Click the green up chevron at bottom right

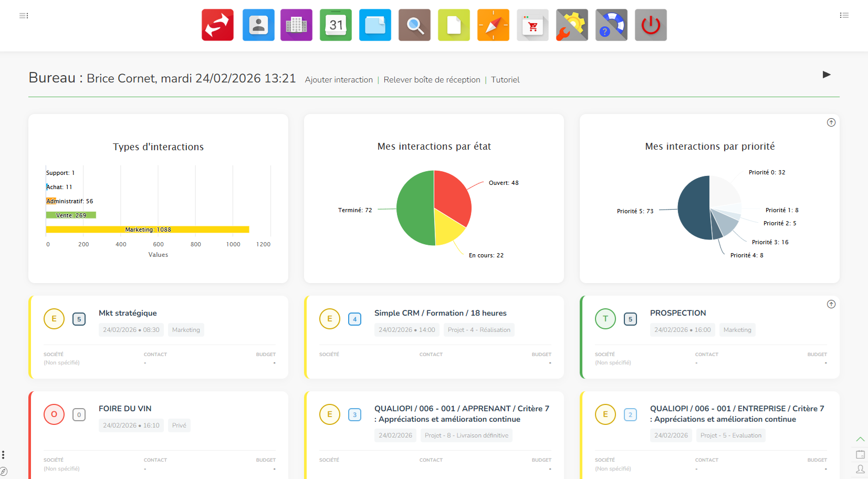(x=860, y=439)
